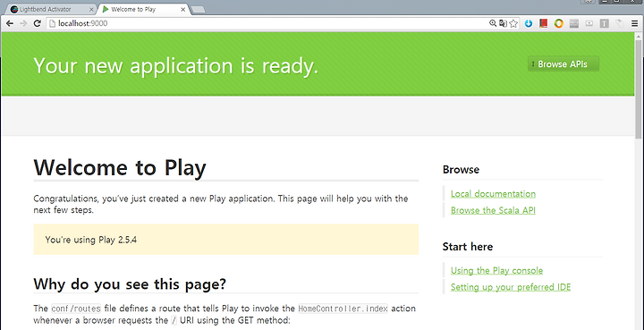Click the zoom magnifier icon in address bar
This screenshot has width=644, height=330.
(493, 24)
